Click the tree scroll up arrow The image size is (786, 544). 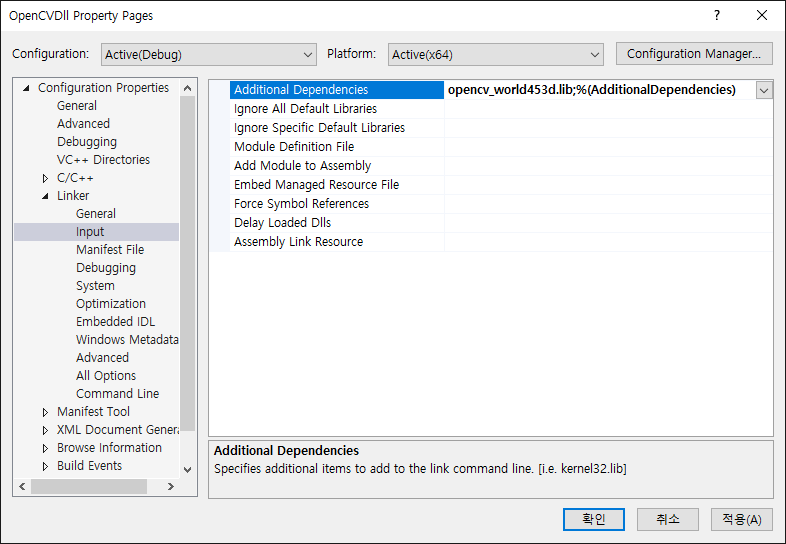(187, 88)
